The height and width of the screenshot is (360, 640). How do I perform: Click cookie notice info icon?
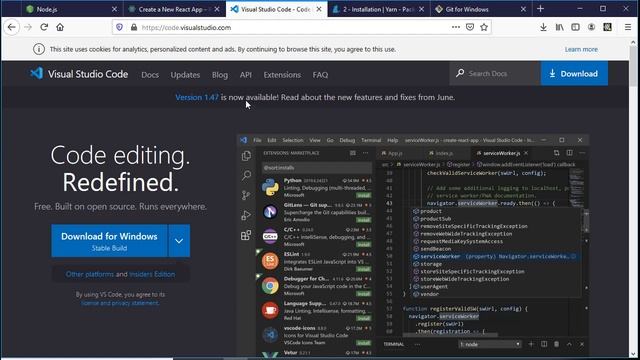tap(39, 49)
